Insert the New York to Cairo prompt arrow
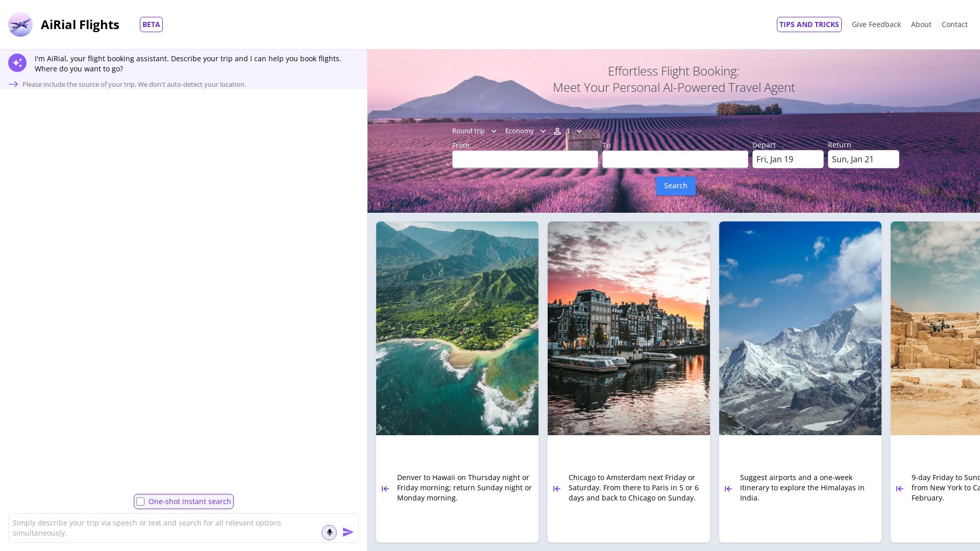The width and height of the screenshot is (980, 551). click(899, 488)
